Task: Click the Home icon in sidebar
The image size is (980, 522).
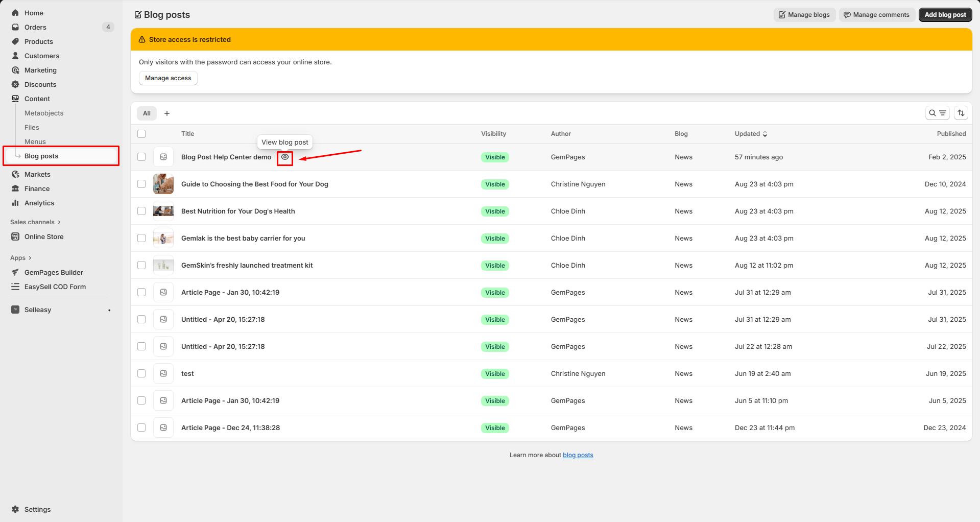Action: (15, 13)
